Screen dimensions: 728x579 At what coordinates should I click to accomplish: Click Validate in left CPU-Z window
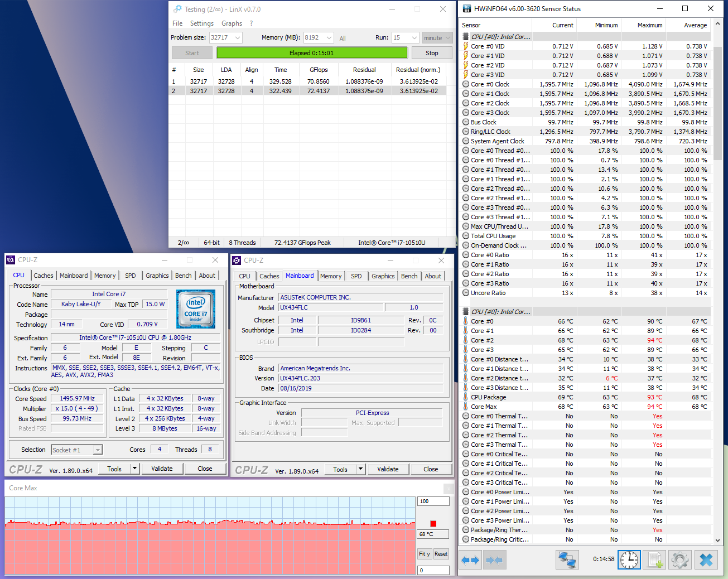click(162, 469)
